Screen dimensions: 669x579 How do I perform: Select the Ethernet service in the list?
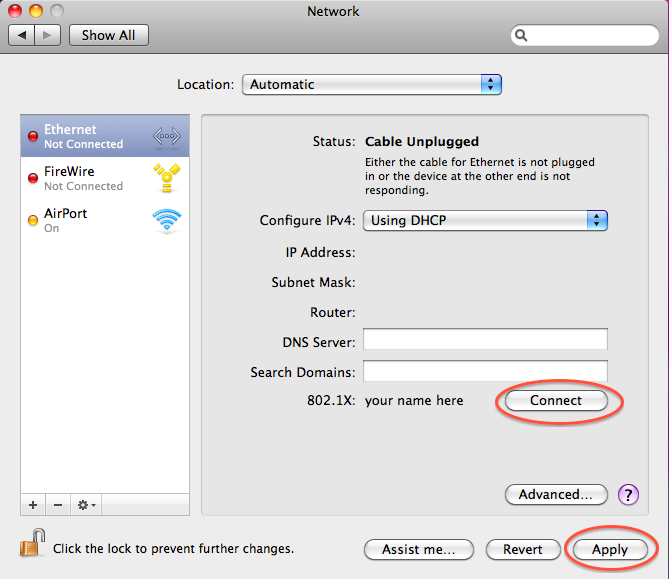(105, 136)
